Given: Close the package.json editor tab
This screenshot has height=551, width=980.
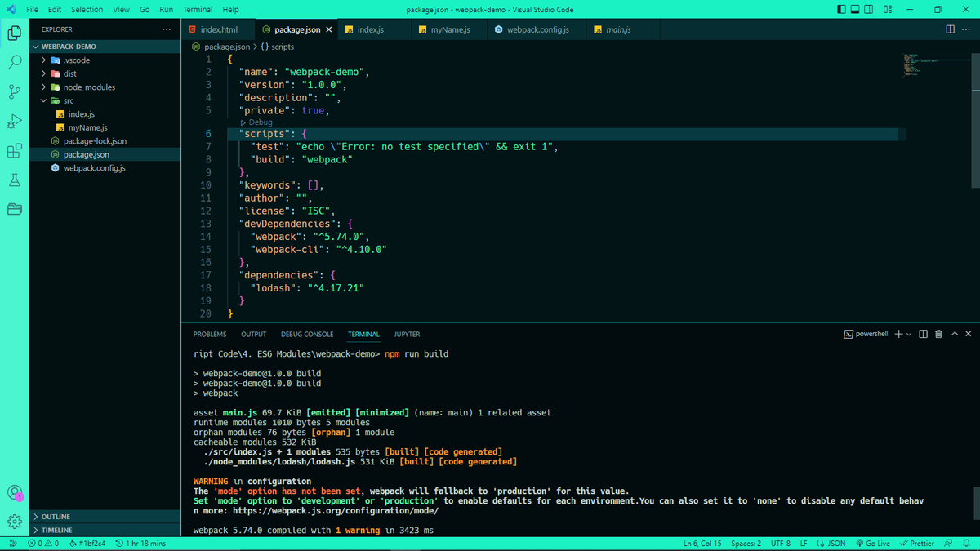Looking at the screenshot, I should coord(329,29).
